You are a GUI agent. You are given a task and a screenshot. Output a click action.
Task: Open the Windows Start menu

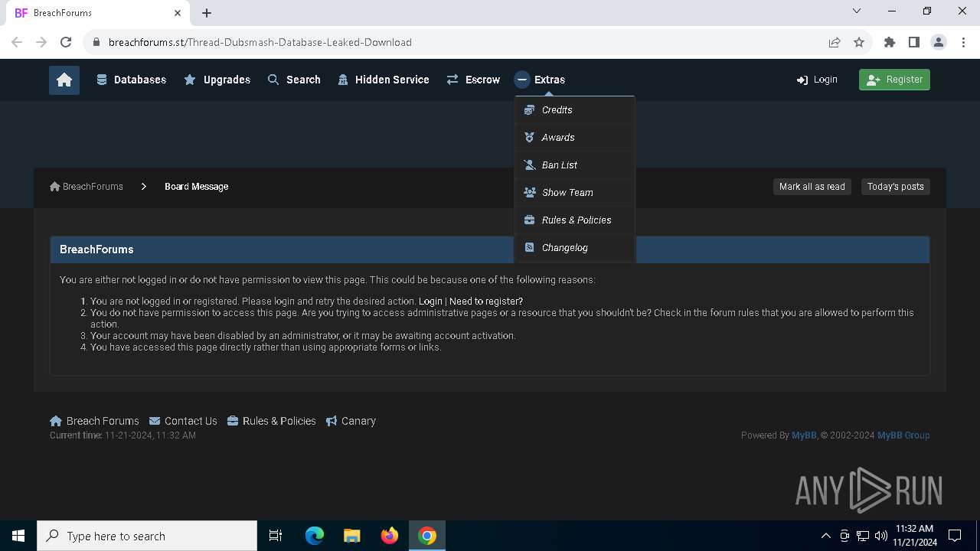point(18,536)
